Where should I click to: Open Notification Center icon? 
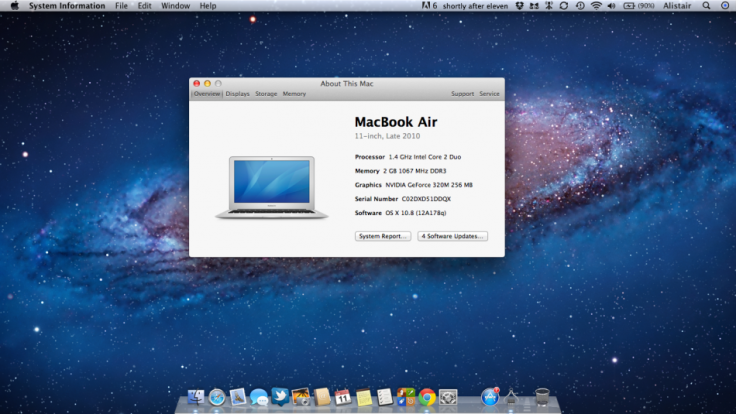coord(725,6)
